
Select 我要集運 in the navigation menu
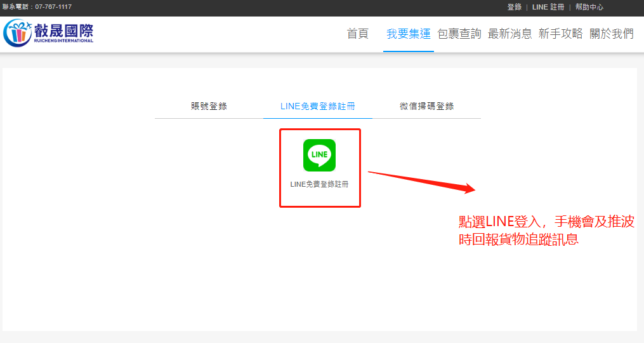point(409,34)
